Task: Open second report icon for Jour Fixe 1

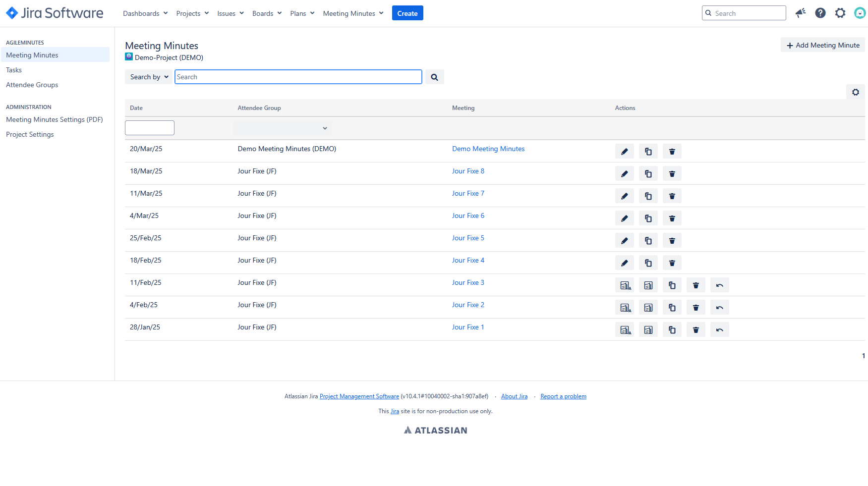Action: click(x=648, y=330)
